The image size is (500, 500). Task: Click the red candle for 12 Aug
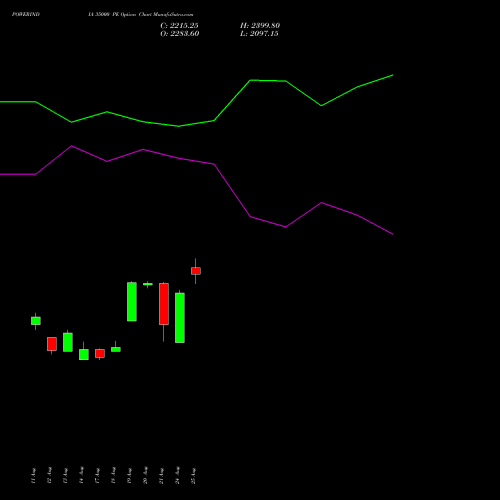pos(52,344)
